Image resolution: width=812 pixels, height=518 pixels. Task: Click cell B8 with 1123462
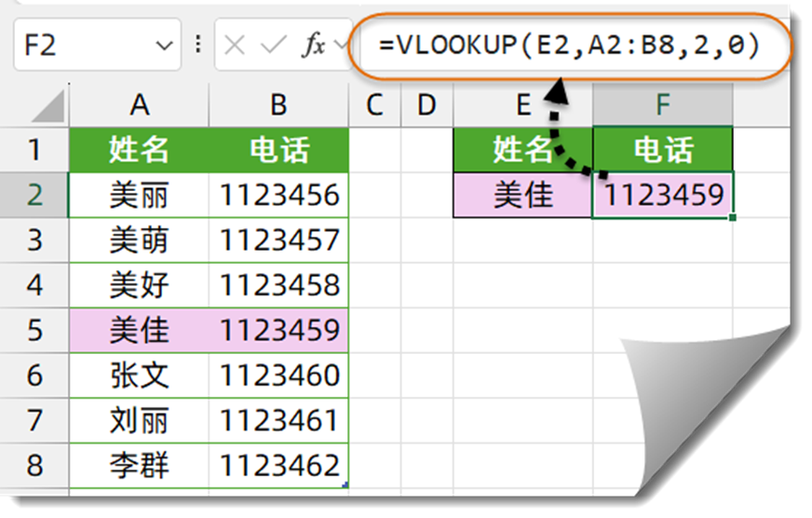click(278, 465)
